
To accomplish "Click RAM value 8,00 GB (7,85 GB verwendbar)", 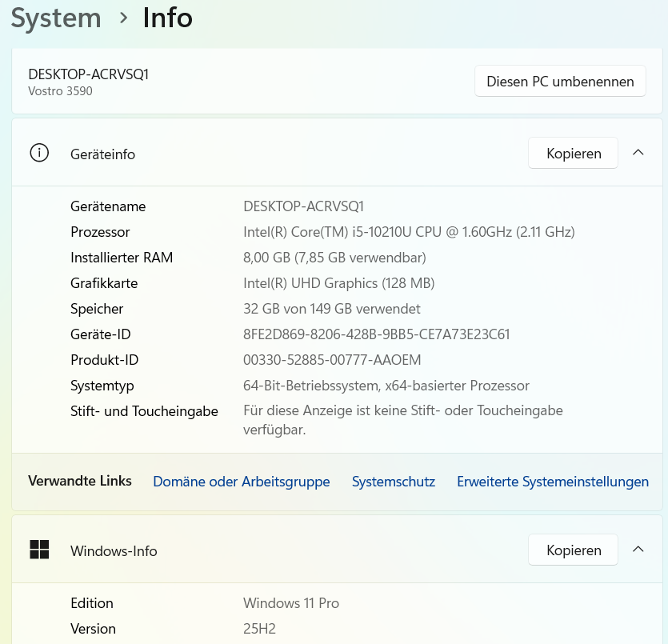I will point(334,258).
